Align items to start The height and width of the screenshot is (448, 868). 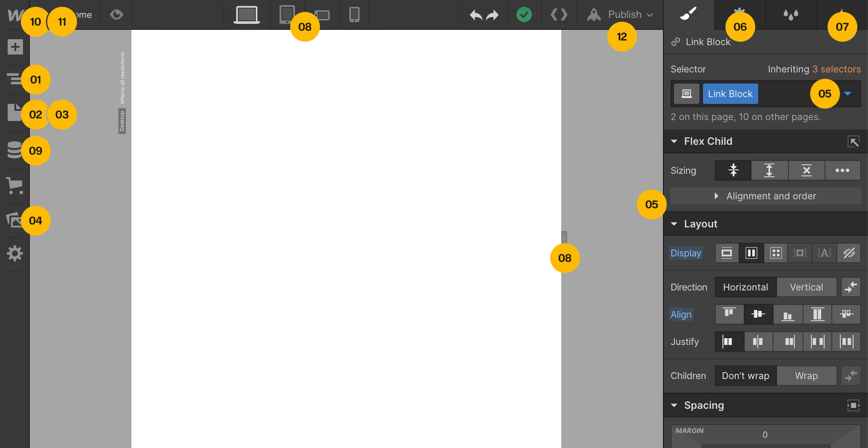[729, 314]
